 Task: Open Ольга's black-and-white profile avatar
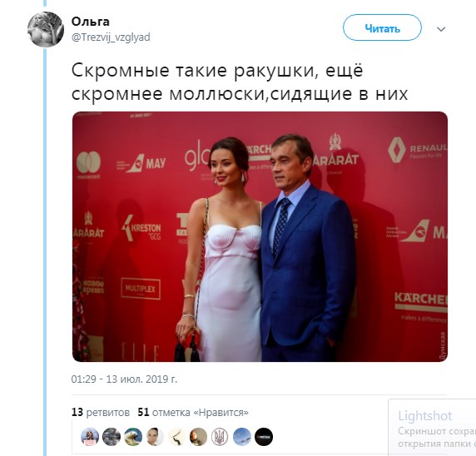[46, 29]
